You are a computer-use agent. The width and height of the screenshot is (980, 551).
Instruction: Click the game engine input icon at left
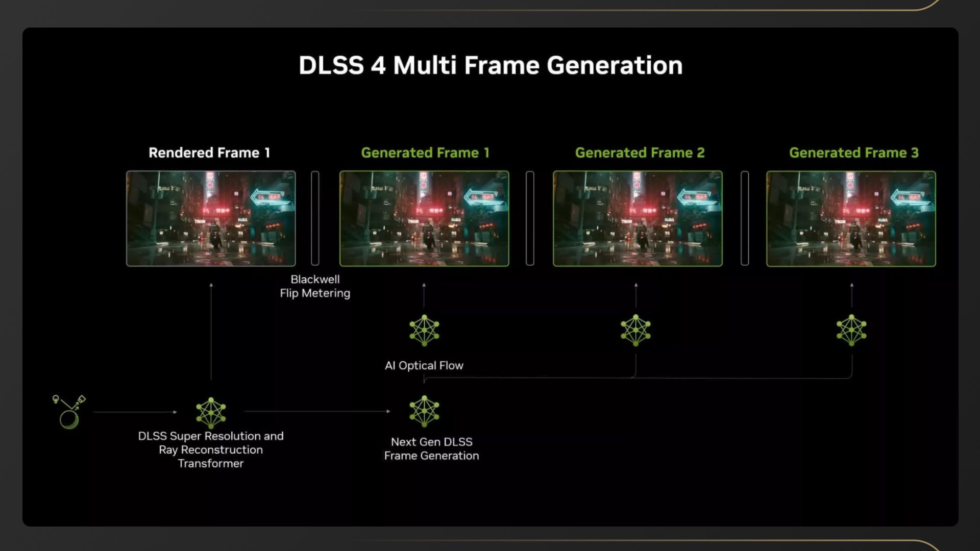pos(69,412)
